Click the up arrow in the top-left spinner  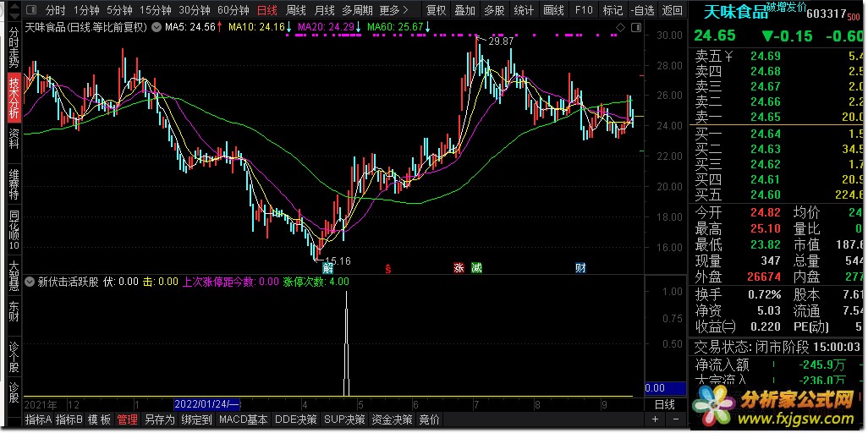(x=14, y=7)
